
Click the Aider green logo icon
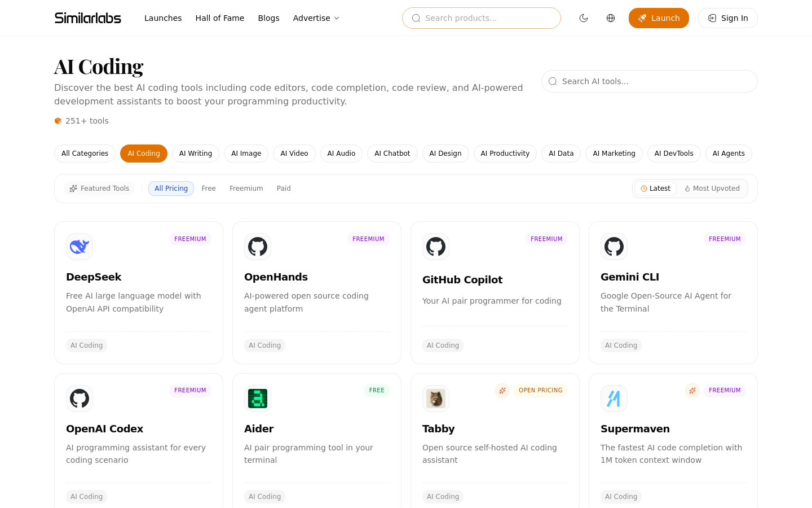click(258, 398)
